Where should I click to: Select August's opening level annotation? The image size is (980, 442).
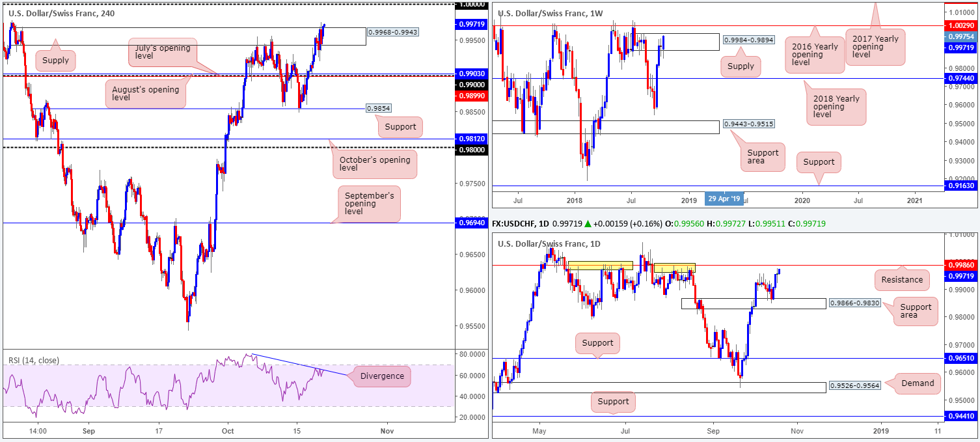146,95
